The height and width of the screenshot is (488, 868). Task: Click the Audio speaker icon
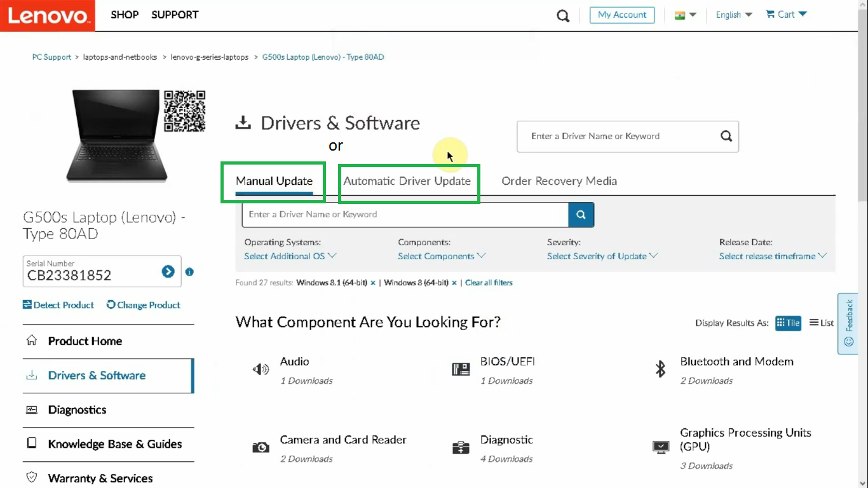tap(261, 369)
